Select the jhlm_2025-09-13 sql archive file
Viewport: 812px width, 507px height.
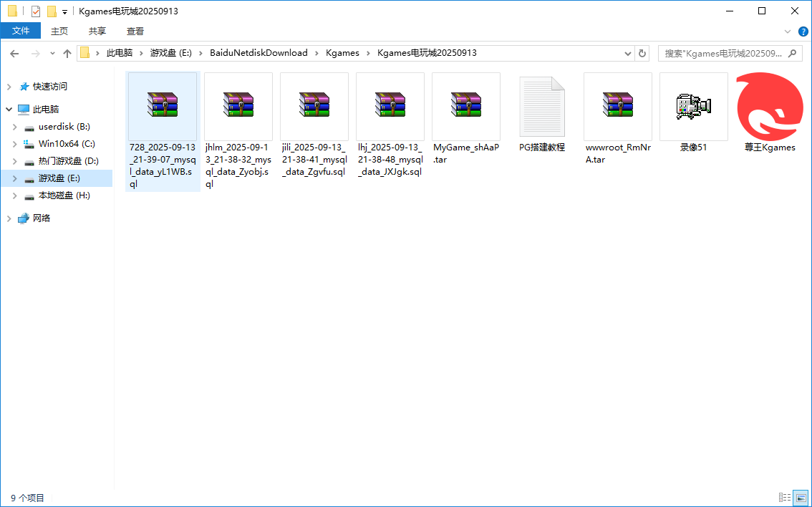click(x=238, y=105)
